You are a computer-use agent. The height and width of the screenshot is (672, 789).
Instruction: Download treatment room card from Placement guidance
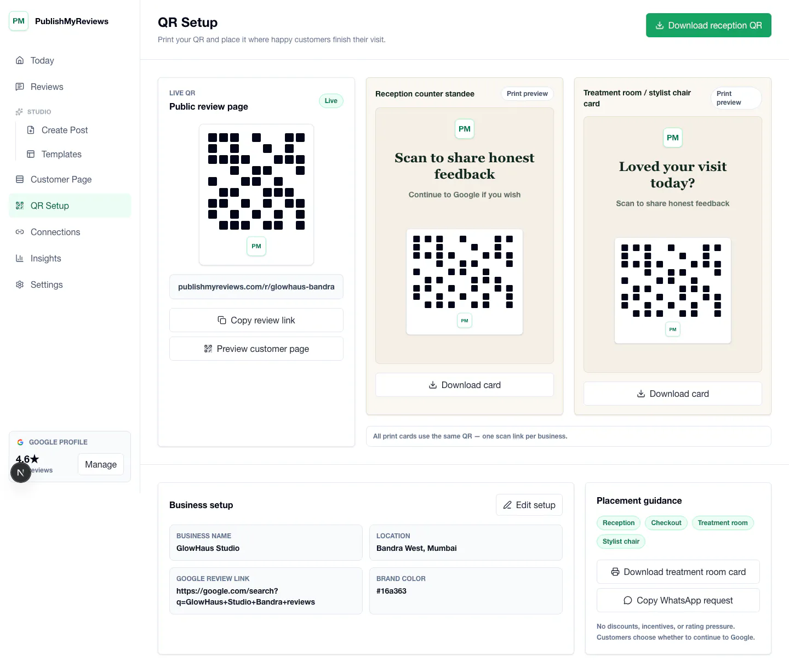coord(678,572)
